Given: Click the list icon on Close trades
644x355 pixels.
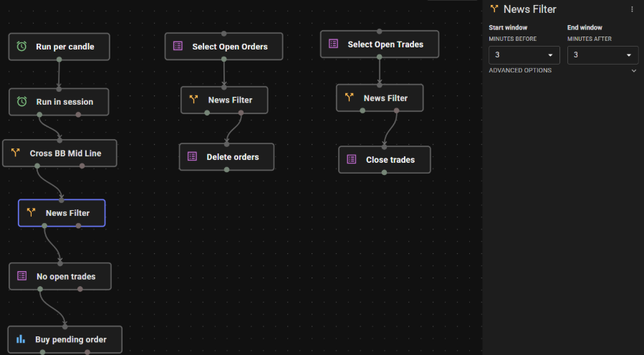Looking at the screenshot, I should [x=352, y=159].
